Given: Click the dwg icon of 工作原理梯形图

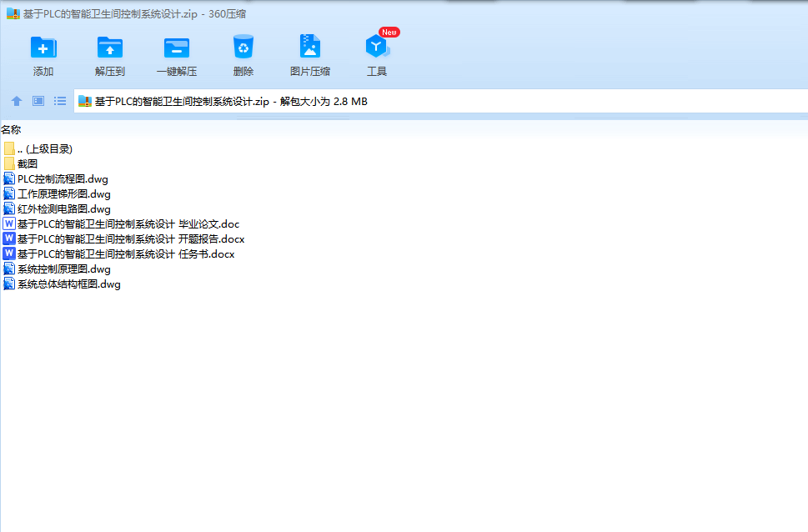Looking at the screenshot, I should pyautogui.click(x=9, y=193).
